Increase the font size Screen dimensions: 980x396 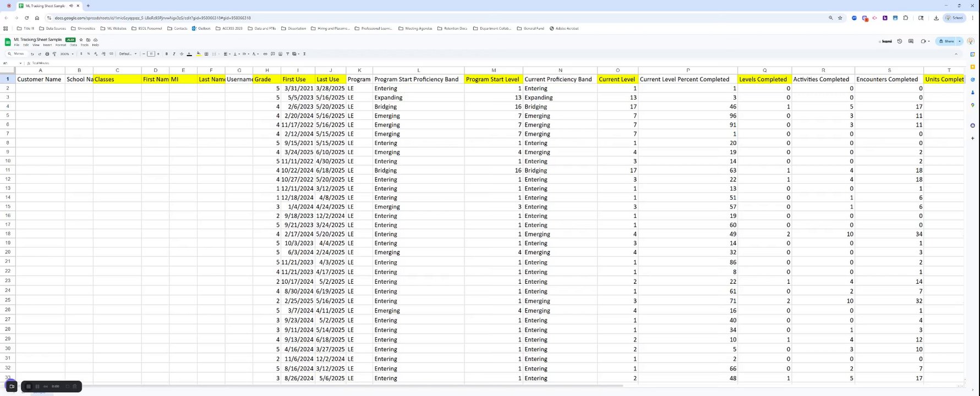tap(158, 54)
